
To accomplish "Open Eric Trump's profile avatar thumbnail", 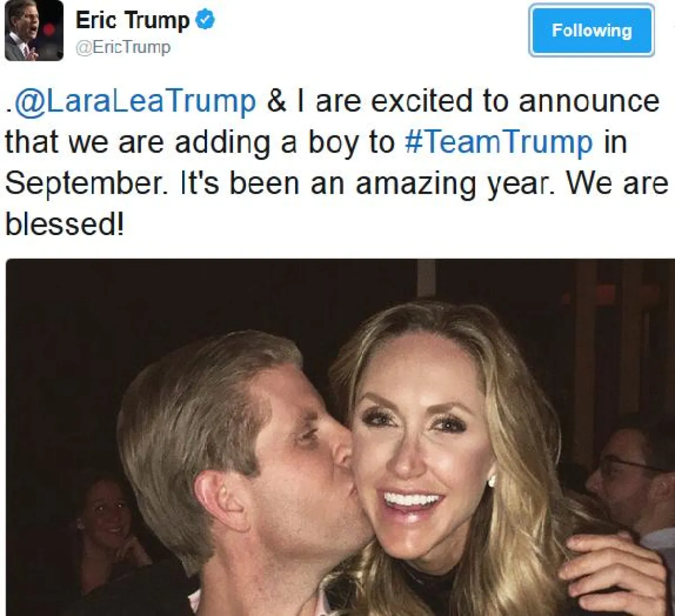I will [x=34, y=30].
